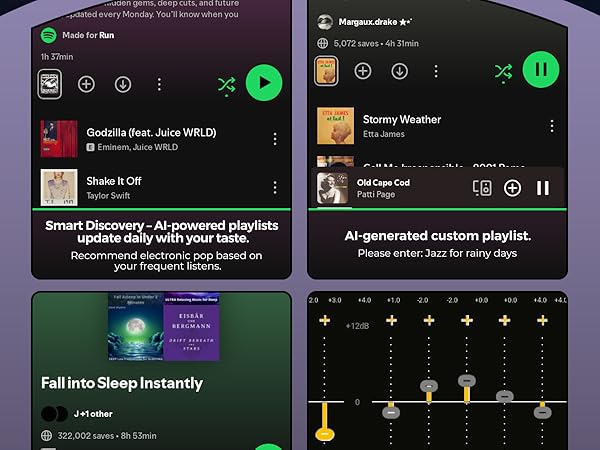Open Stormy Weather album artwork
The height and width of the screenshot is (450, 600).
(336, 126)
